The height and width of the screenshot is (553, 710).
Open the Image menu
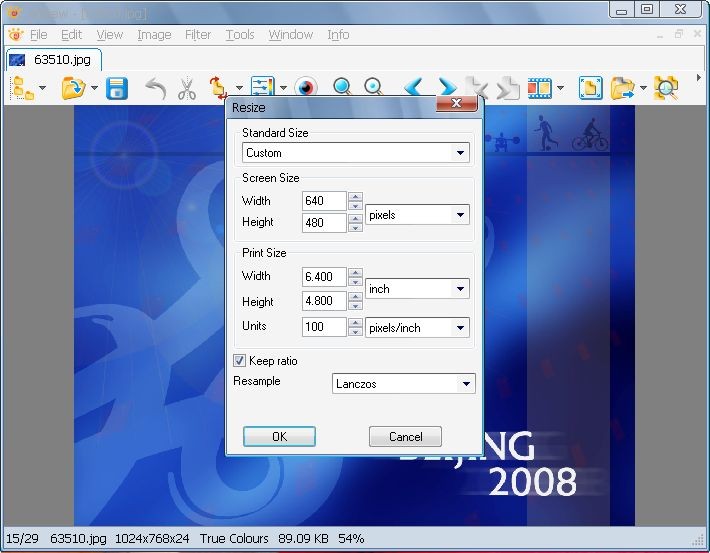pos(154,34)
